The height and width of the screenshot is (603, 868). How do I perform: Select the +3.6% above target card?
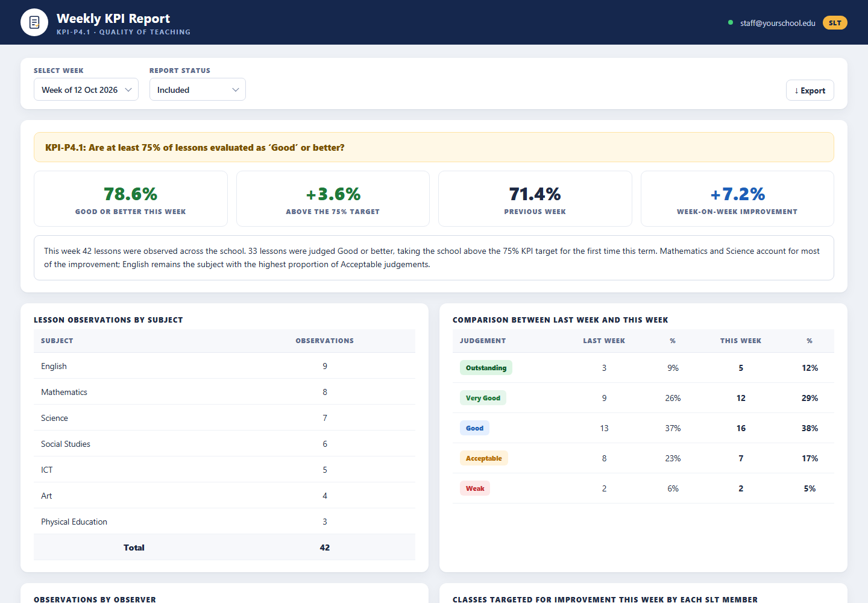click(333, 199)
